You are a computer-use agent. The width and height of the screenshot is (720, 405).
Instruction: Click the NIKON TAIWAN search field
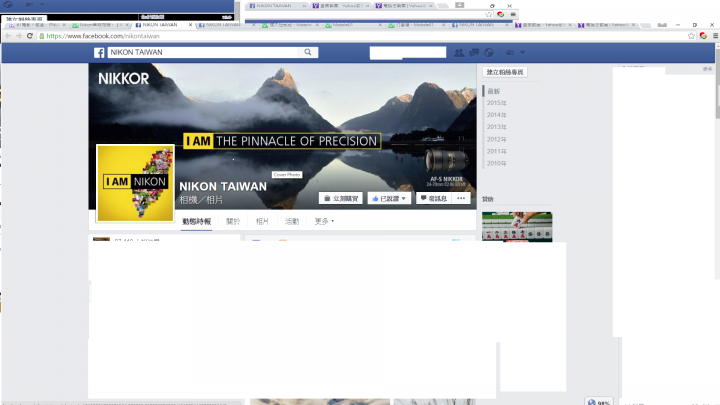[x=204, y=52]
